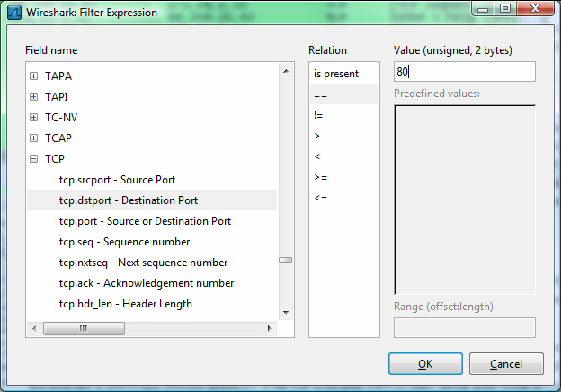Collapse the TCP protocol node

click(33, 159)
